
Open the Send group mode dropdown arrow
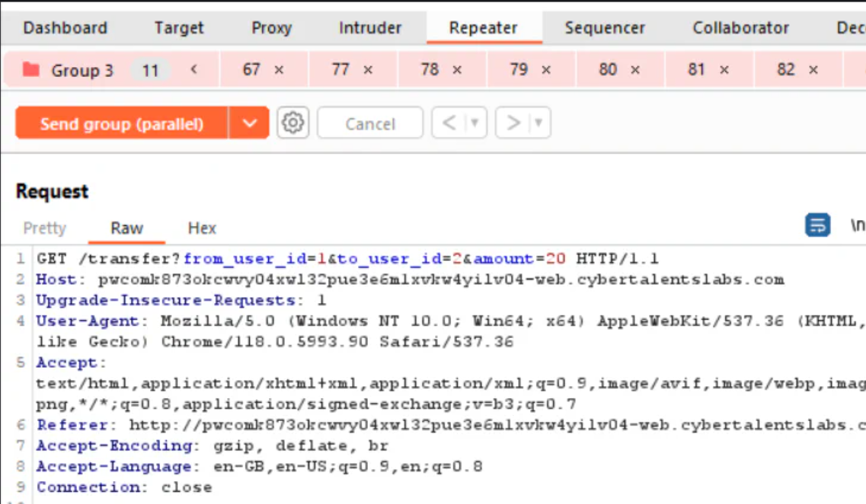(248, 123)
